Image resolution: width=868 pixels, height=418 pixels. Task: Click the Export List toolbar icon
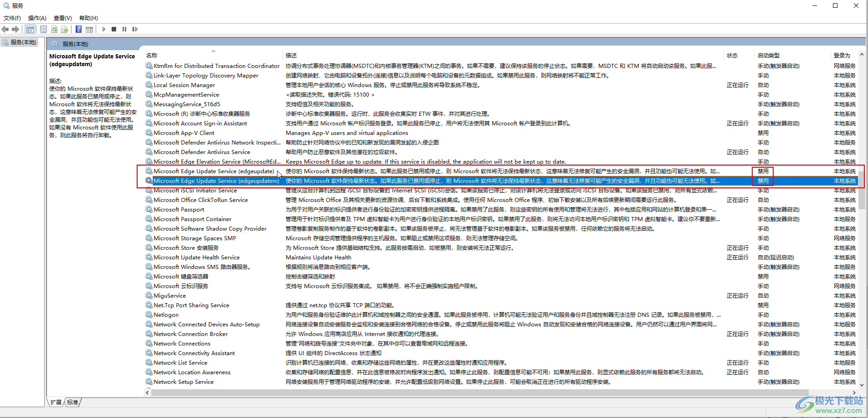[65, 29]
